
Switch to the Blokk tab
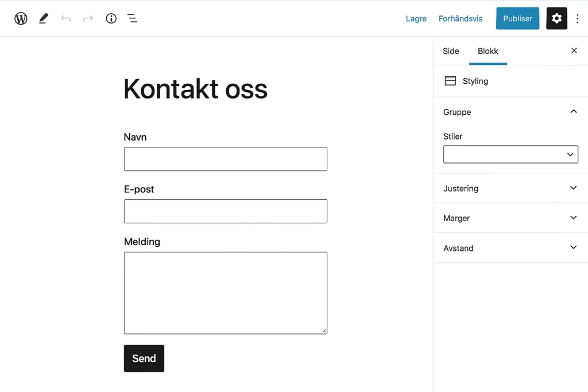pyautogui.click(x=488, y=51)
